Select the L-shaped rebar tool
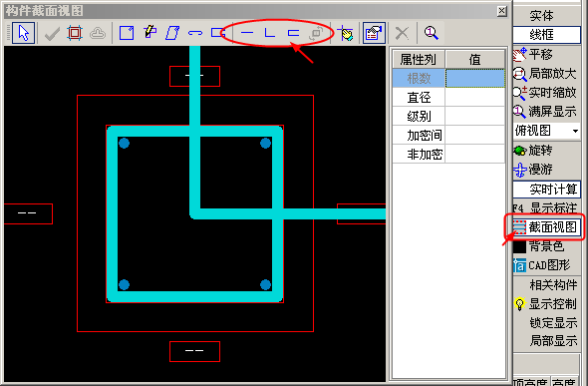The width and height of the screenshot is (588, 386). 270,33
